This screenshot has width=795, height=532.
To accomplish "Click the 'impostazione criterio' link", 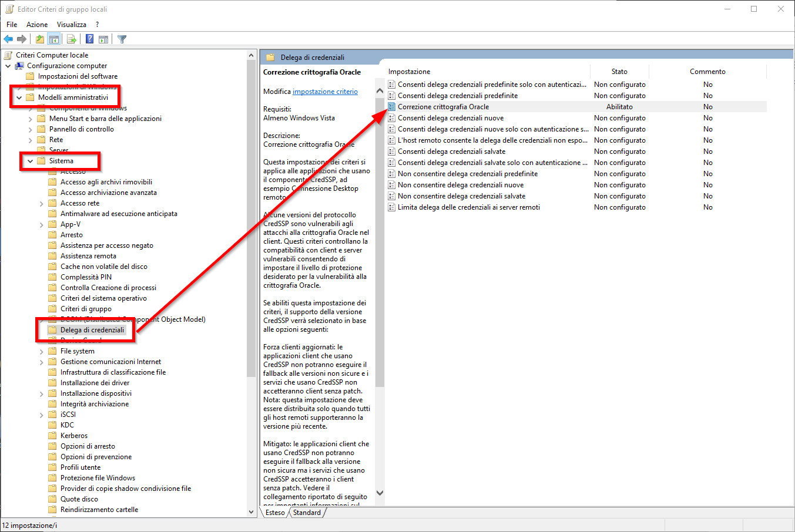I will click(326, 91).
